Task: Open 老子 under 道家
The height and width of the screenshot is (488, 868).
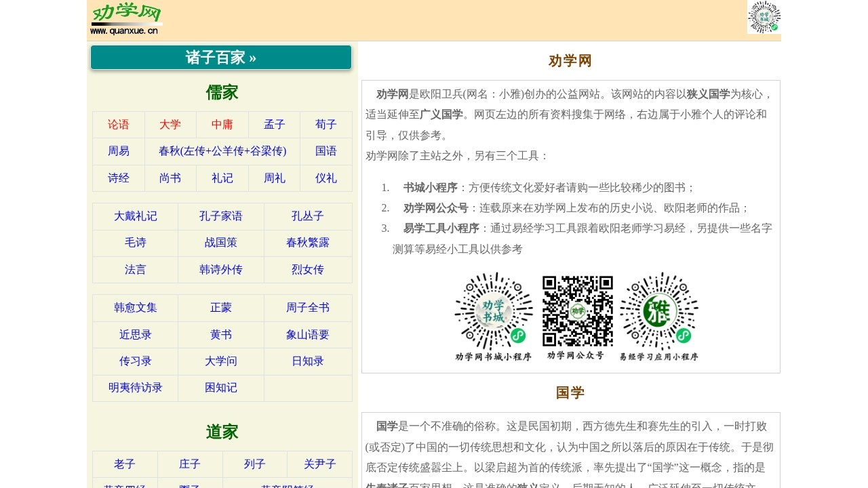Action: click(125, 464)
